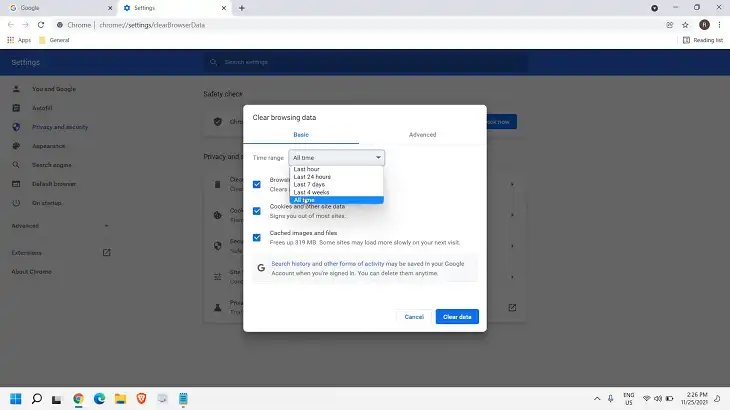Click the Chrome media control icon

coord(654,8)
